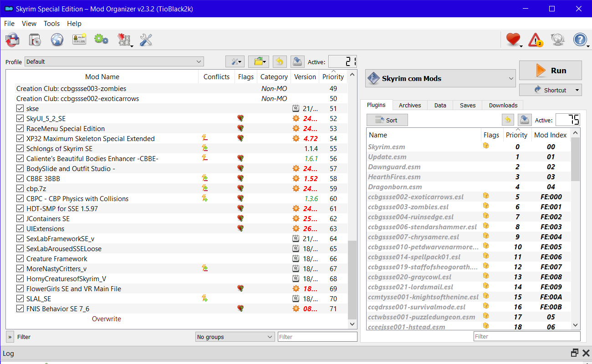Screen dimensions: 592x364
Task: Toggle the RaceMenu Special Edition checkbox
Action: click(x=20, y=128)
